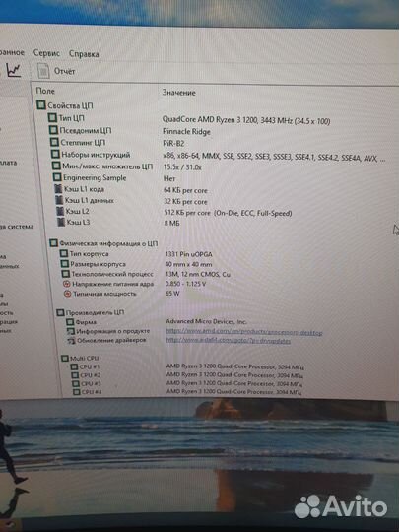
Task: Select the Advanced Micro Devices, Inc. value
Action: click(x=206, y=321)
